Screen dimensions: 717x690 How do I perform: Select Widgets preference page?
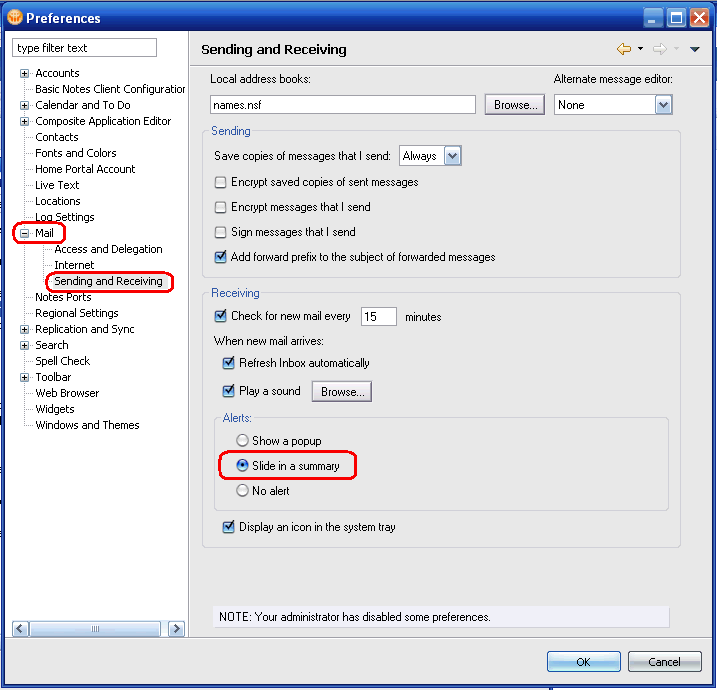(55, 409)
